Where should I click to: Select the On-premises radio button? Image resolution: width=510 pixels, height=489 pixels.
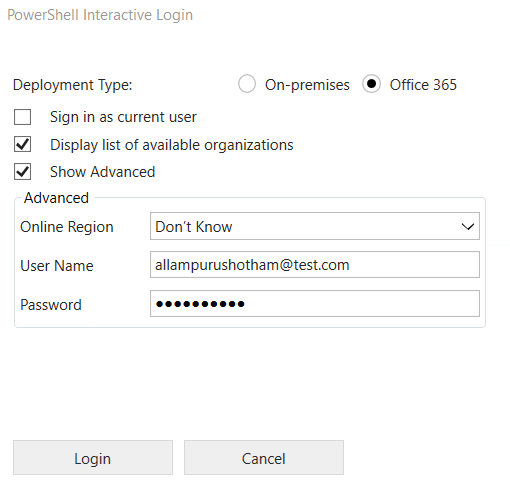pyautogui.click(x=247, y=84)
